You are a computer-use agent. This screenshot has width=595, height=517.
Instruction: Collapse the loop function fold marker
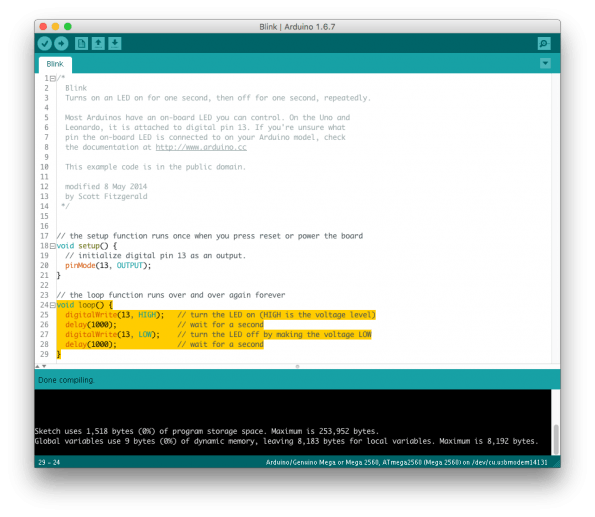point(53,305)
